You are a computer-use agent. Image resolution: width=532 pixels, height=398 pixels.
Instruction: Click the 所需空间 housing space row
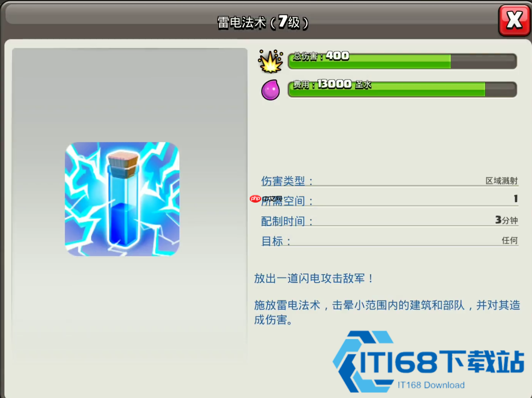[390, 200]
